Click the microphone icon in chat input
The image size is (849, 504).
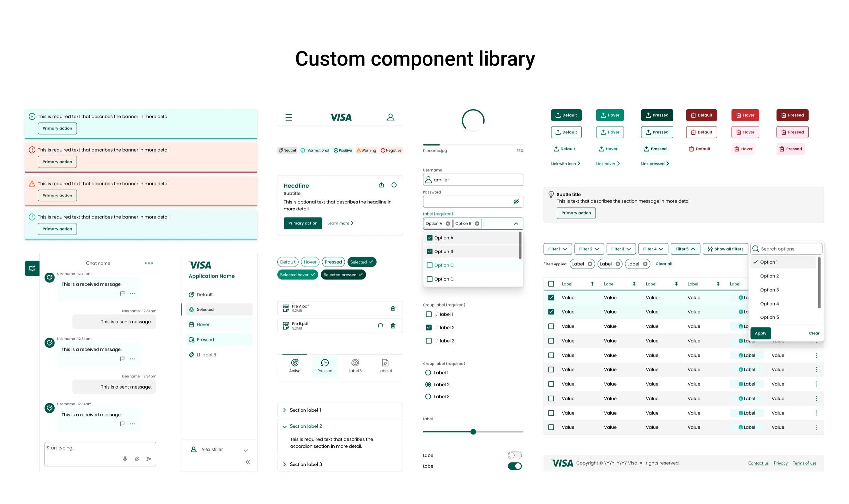click(x=125, y=459)
